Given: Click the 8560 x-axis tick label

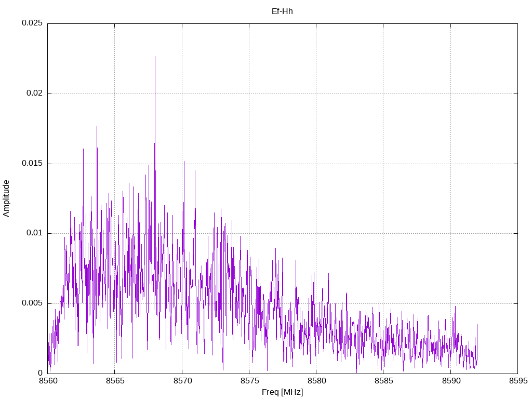Looking at the screenshot, I should click(x=48, y=381).
